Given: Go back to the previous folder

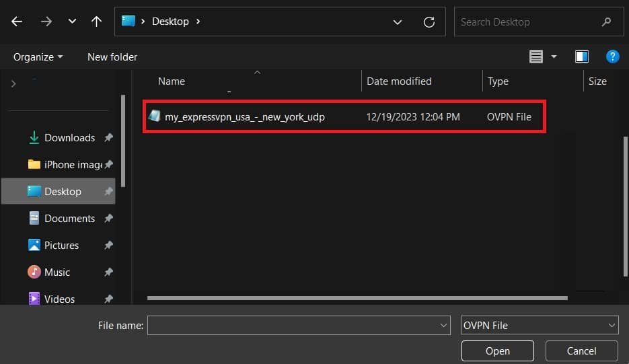Looking at the screenshot, I should (x=17, y=22).
